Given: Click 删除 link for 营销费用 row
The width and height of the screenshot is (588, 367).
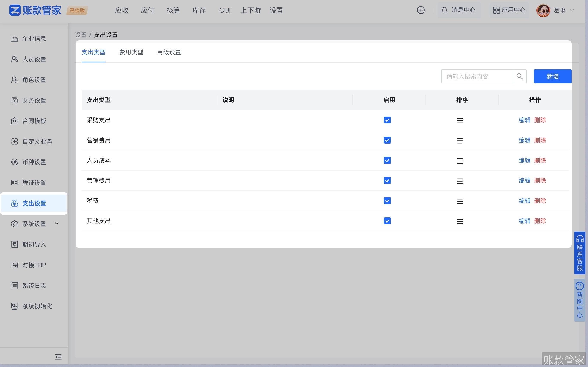Looking at the screenshot, I should [x=540, y=140].
